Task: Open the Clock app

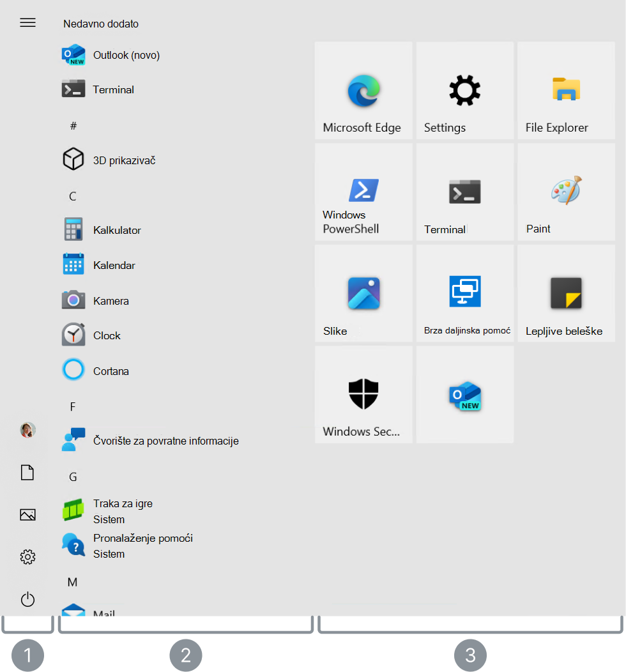Action: 91,335
